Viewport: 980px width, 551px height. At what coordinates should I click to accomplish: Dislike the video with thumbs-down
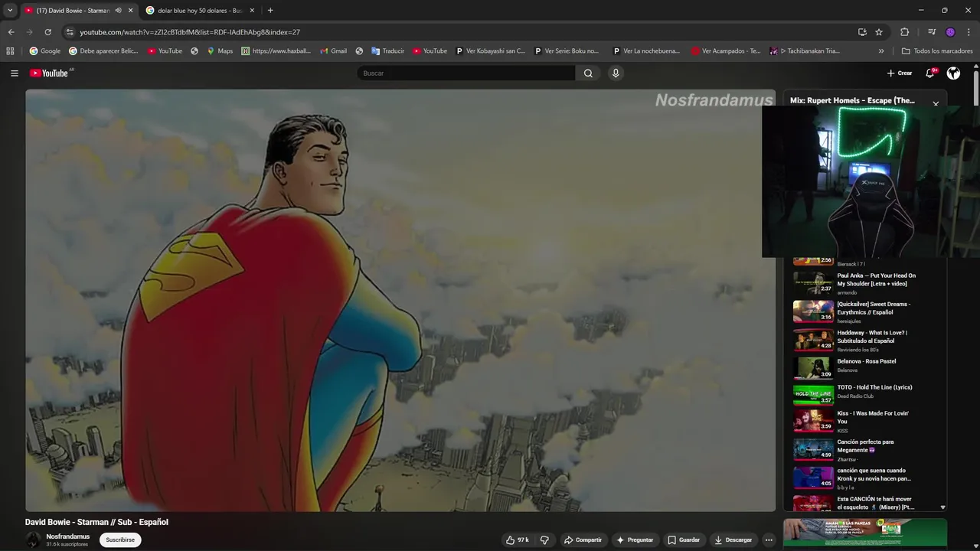[544, 540]
